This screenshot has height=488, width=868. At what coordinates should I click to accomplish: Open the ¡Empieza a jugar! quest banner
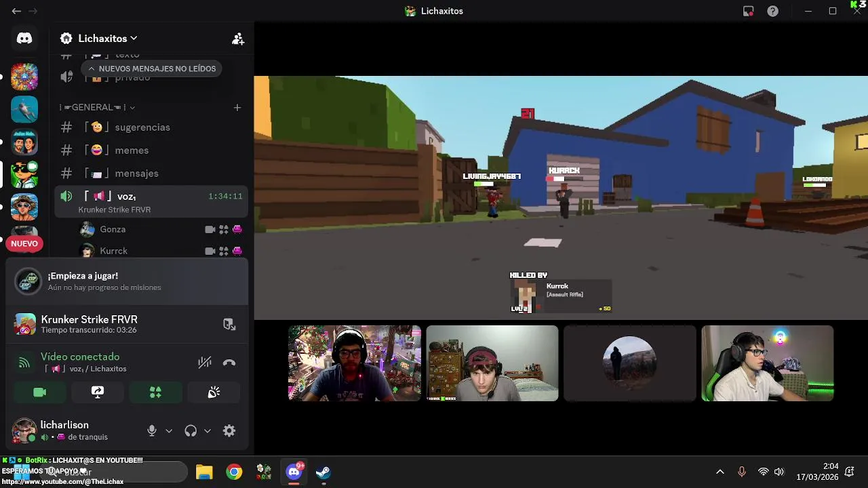[127, 281]
